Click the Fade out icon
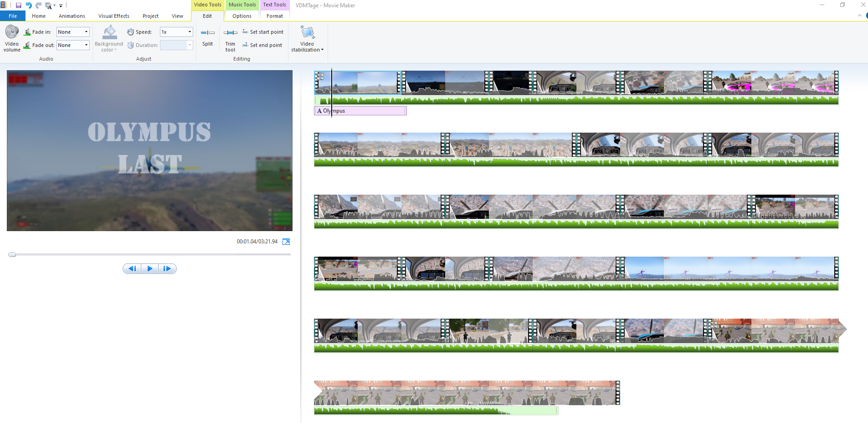 pos(27,45)
